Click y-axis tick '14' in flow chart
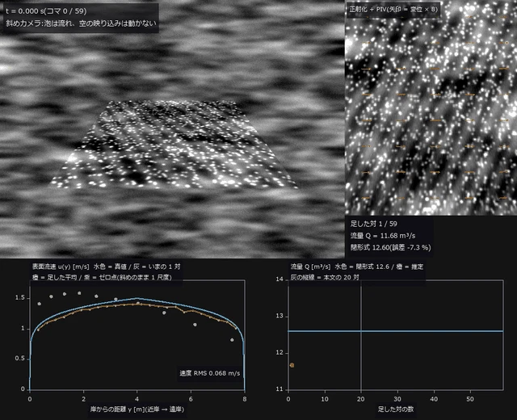517x420 pixels. click(280, 279)
